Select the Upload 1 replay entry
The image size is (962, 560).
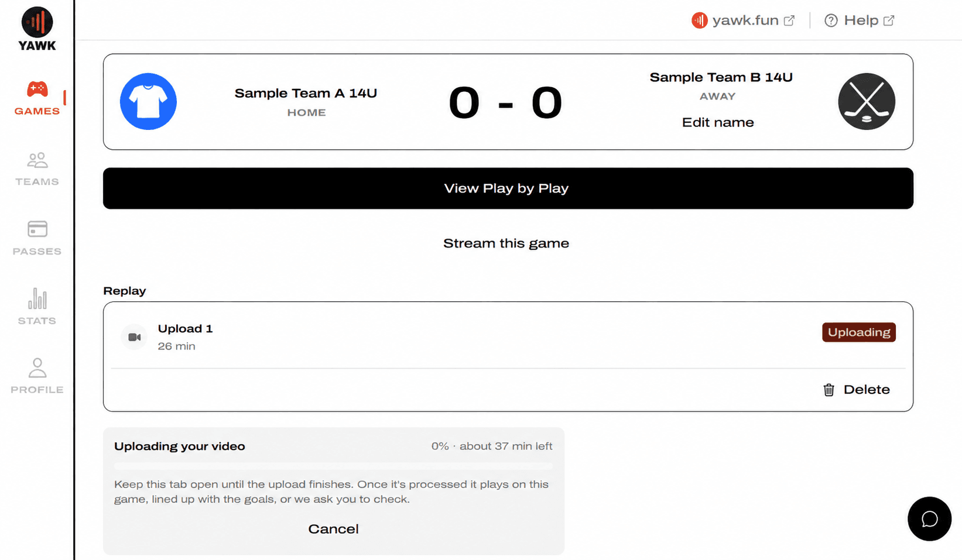coord(508,337)
